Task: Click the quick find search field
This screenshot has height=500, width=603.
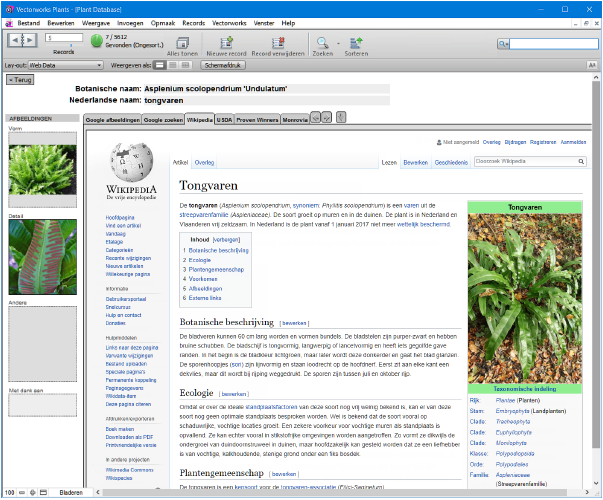Action: 553,44
